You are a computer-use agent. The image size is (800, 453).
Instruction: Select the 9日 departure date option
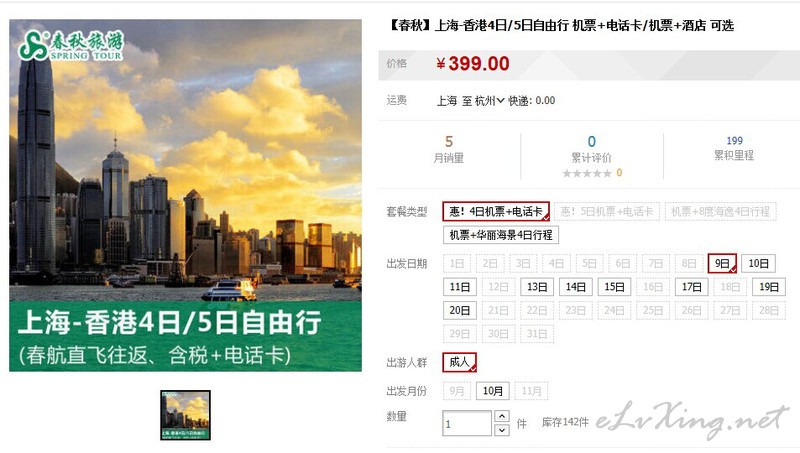coord(722,263)
